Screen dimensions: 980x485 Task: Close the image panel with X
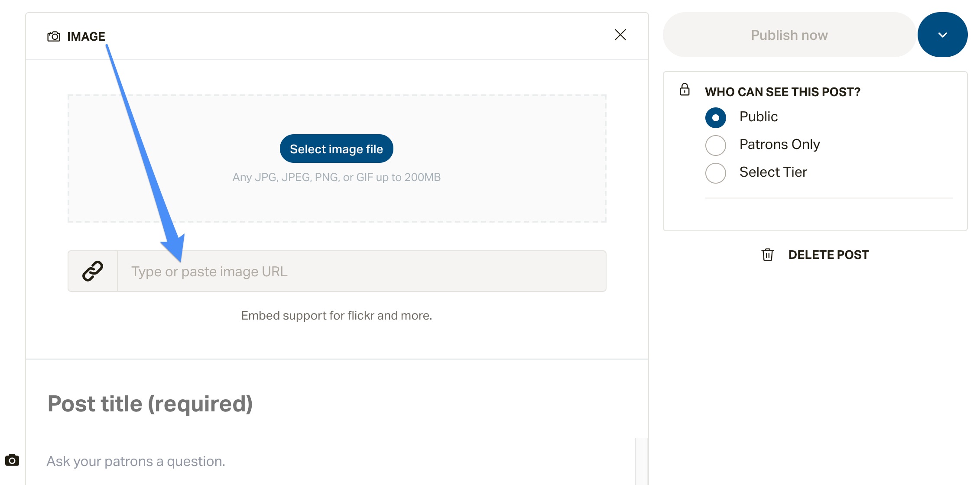pos(620,35)
